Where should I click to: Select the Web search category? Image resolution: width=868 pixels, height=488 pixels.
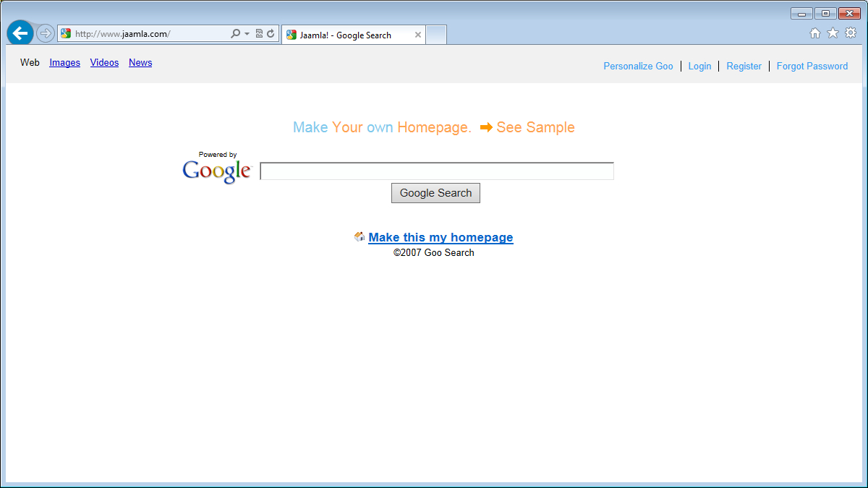pyautogui.click(x=30, y=63)
